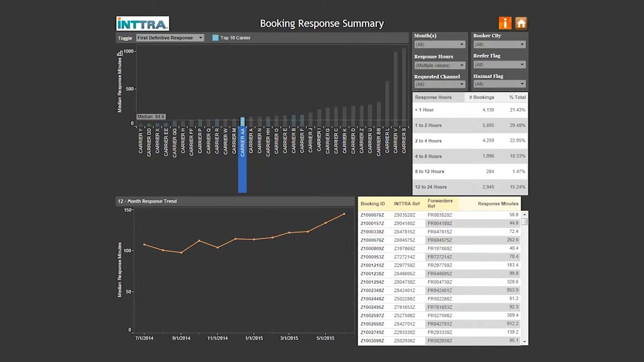Click the Forwarders Ref column header

click(440, 203)
